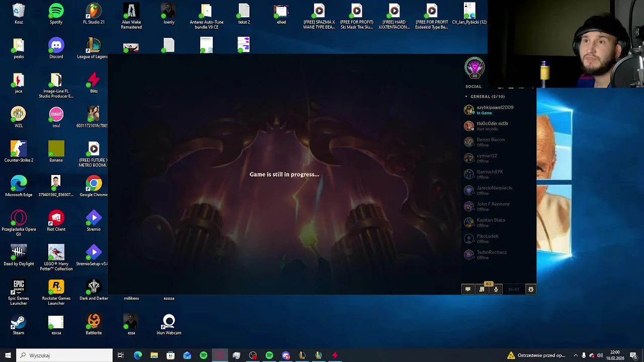Select the [FREE] HARD XXXTENTACION beat file

(x=394, y=16)
